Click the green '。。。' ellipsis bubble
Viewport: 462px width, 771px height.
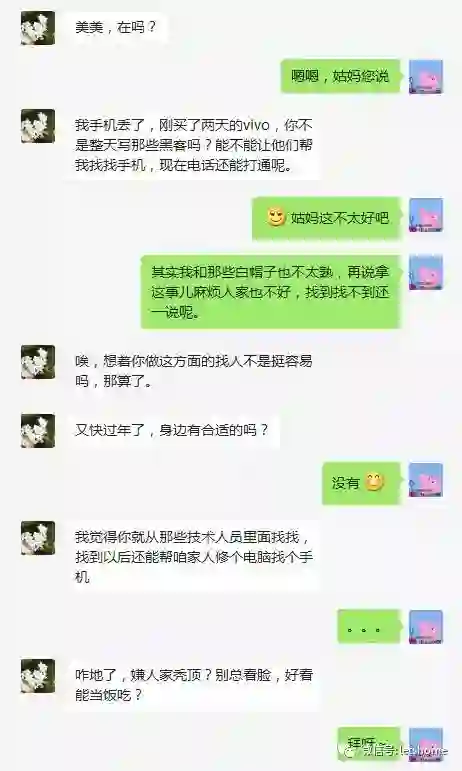(x=369, y=627)
